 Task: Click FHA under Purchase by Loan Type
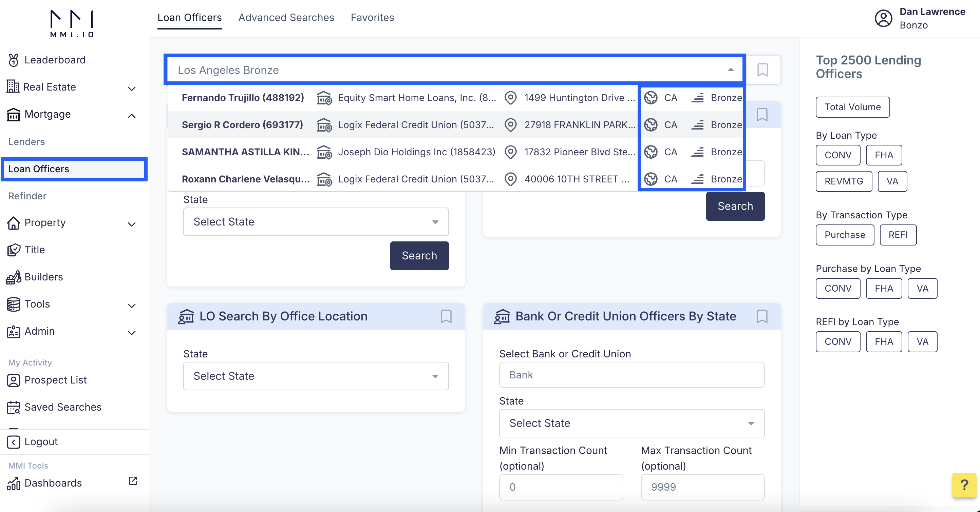883,289
